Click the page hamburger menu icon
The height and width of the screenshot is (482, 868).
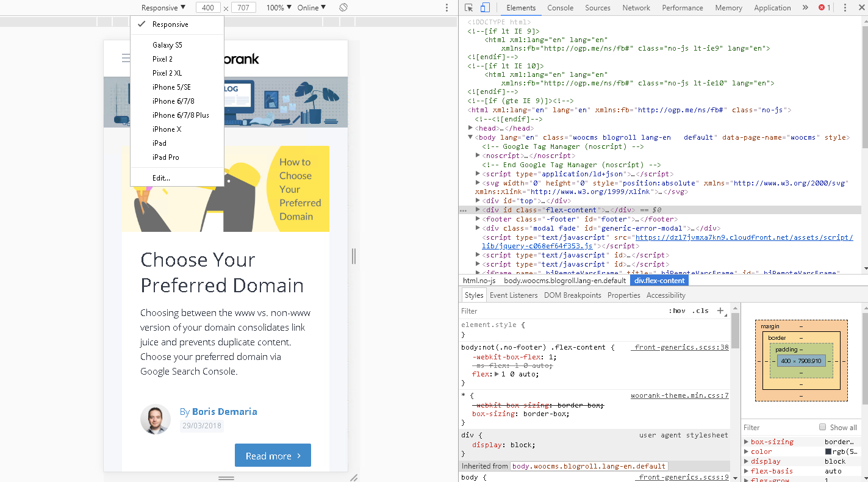click(126, 58)
